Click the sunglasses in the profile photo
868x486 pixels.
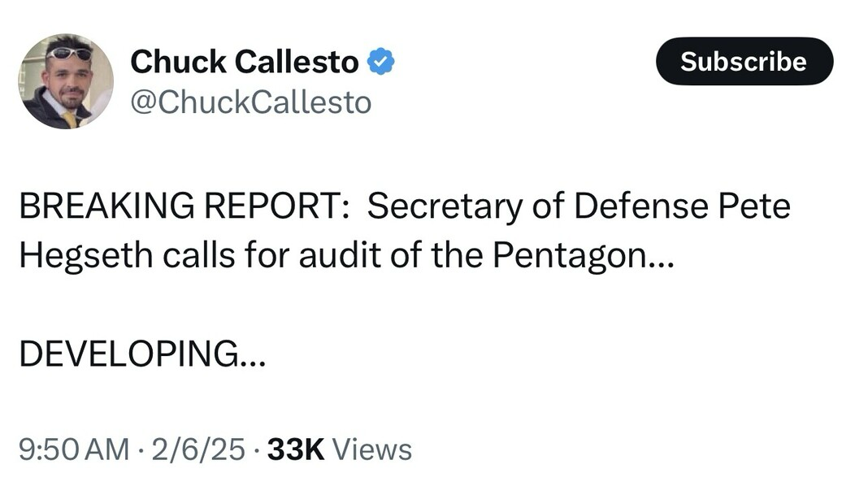pyautogui.click(x=69, y=54)
